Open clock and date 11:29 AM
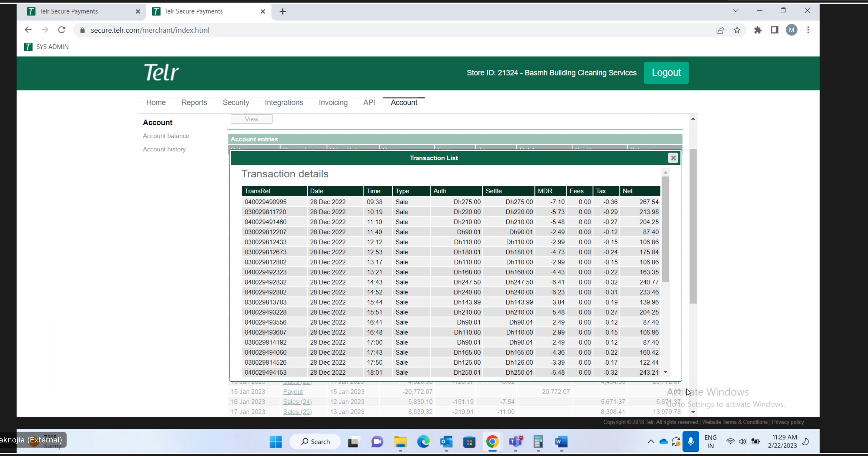The image size is (868, 456). 782,441
